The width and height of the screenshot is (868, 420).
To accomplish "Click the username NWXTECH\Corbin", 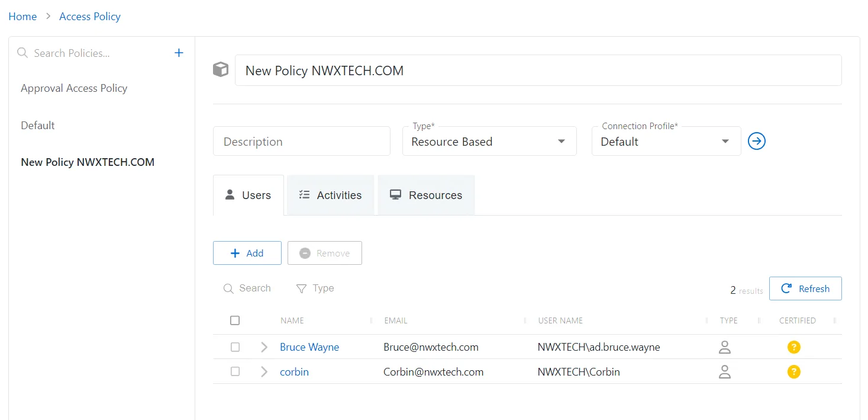I will [579, 372].
